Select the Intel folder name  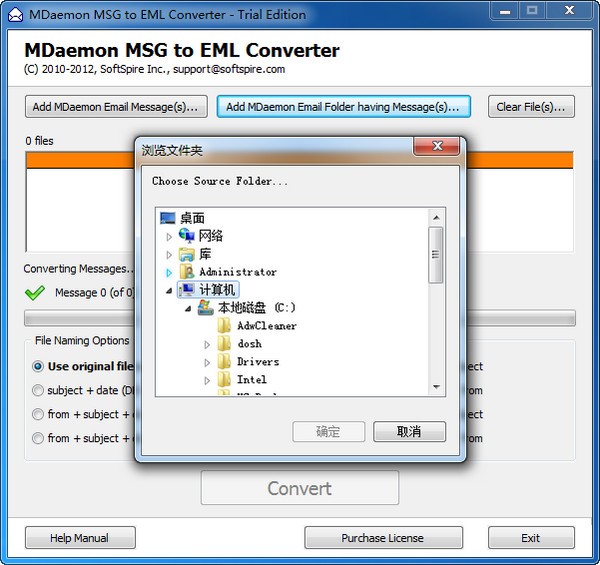(251, 380)
